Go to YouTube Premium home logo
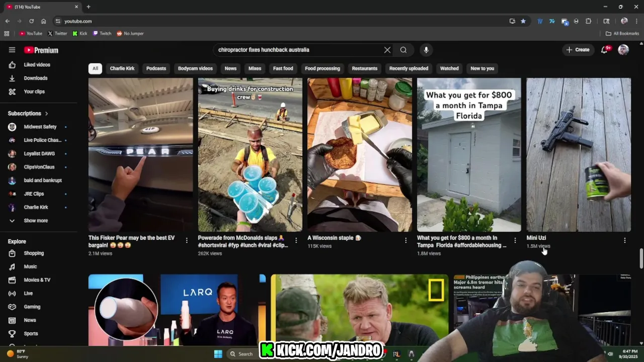 (x=41, y=50)
